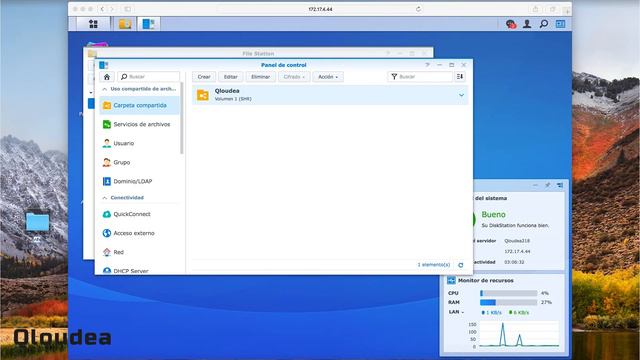Click the File Station window title bar

[258, 53]
